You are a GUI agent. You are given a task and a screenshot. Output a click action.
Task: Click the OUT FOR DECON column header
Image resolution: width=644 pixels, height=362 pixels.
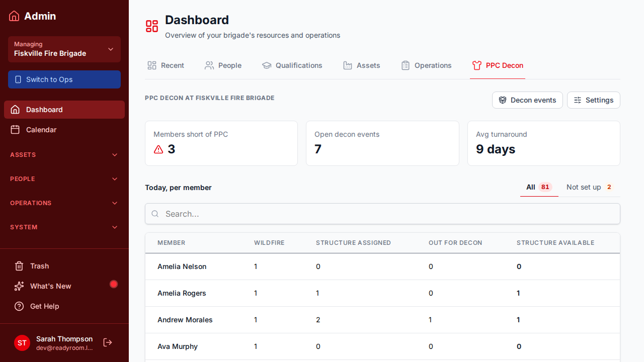click(x=455, y=243)
